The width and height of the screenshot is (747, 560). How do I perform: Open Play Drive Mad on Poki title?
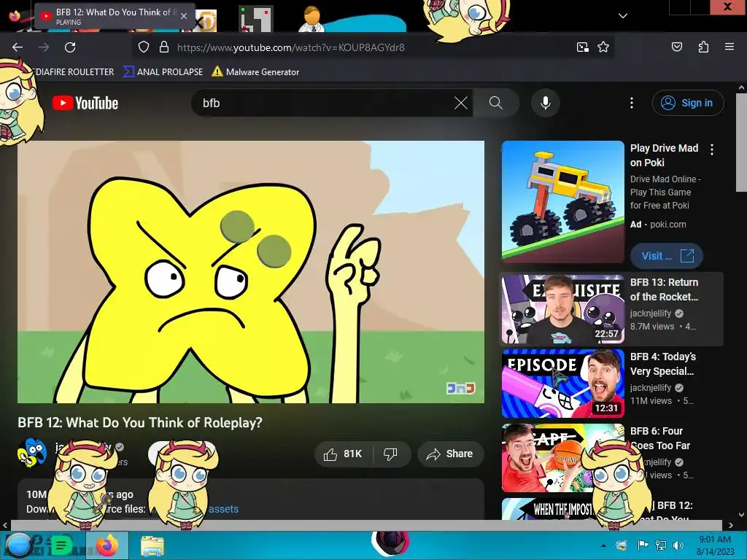click(x=664, y=155)
